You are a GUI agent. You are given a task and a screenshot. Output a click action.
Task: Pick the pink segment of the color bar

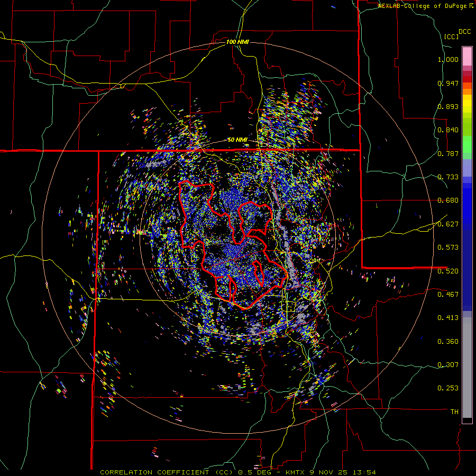(467, 56)
